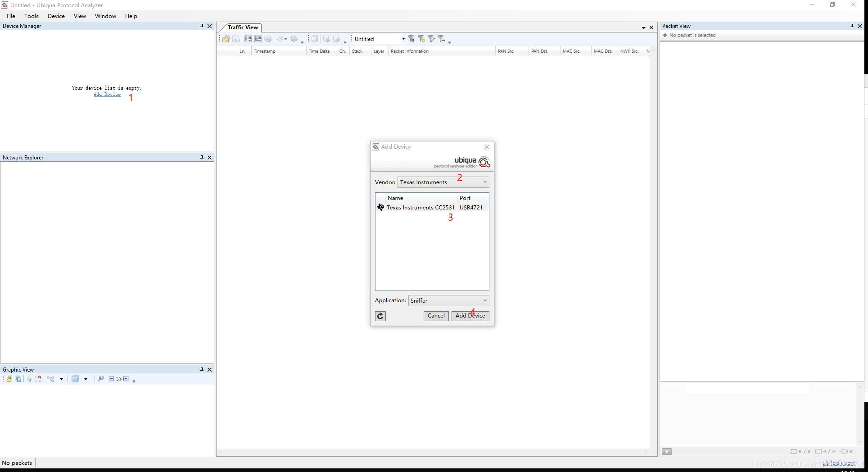The image size is (868, 472).
Task: Toggle the snap-to-grid magnet icon
Action: coord(39,379)
